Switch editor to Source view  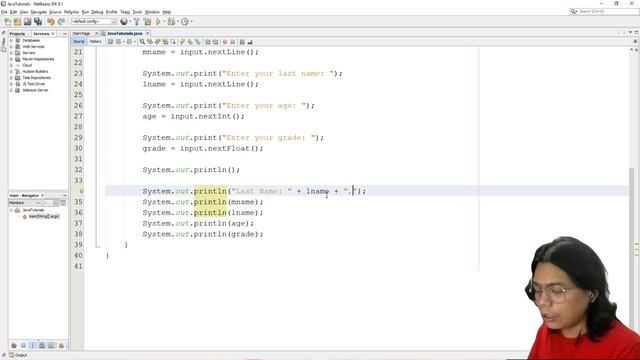79,42
